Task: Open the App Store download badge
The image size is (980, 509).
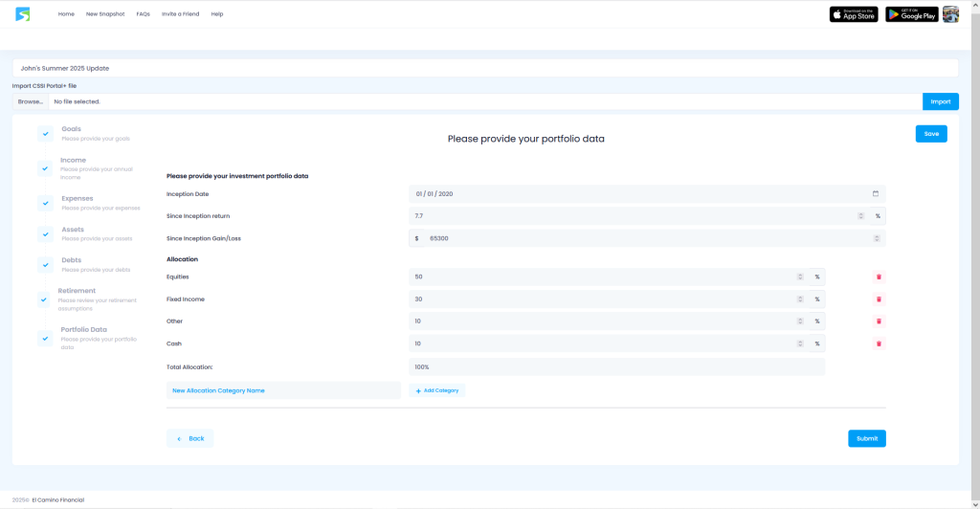Action: [853, 14]
